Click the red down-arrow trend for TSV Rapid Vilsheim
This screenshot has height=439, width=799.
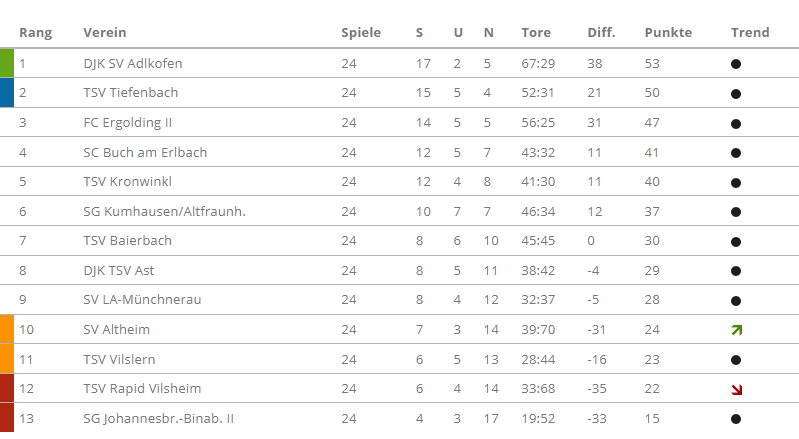(x=736, y=390)
